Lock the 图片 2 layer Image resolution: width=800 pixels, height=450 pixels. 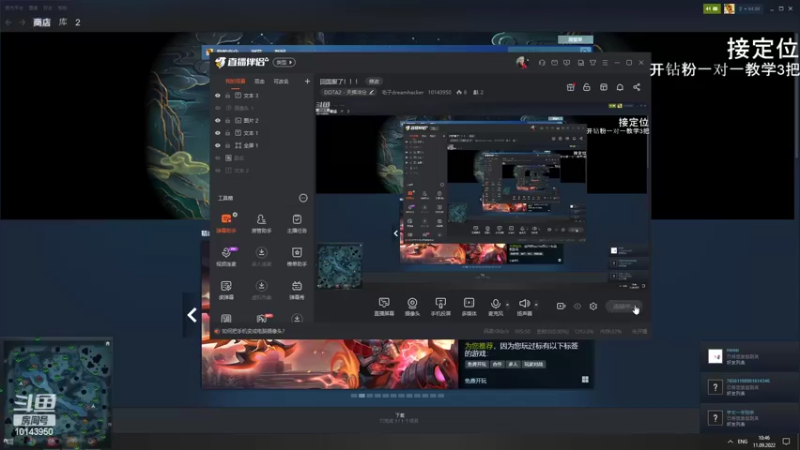[x=228, y=120]
